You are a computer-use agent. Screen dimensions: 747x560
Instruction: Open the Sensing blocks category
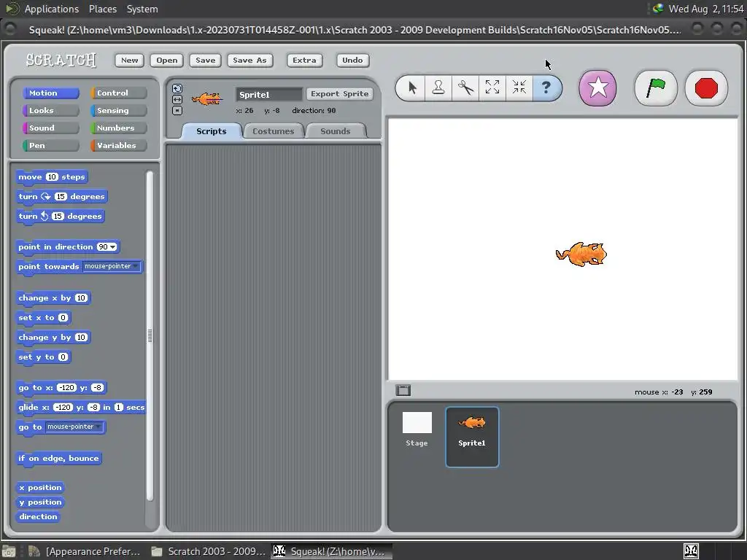[119, 111]
